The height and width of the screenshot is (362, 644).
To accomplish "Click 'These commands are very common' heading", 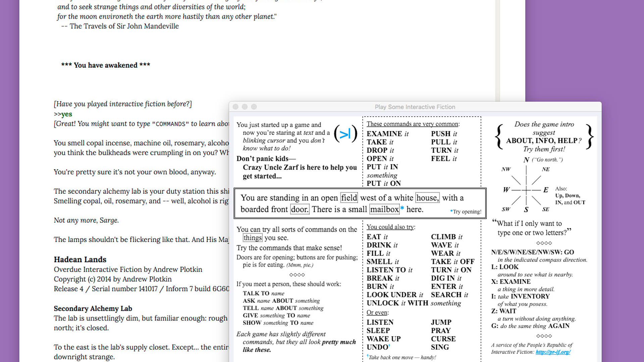I will point(413,124).
